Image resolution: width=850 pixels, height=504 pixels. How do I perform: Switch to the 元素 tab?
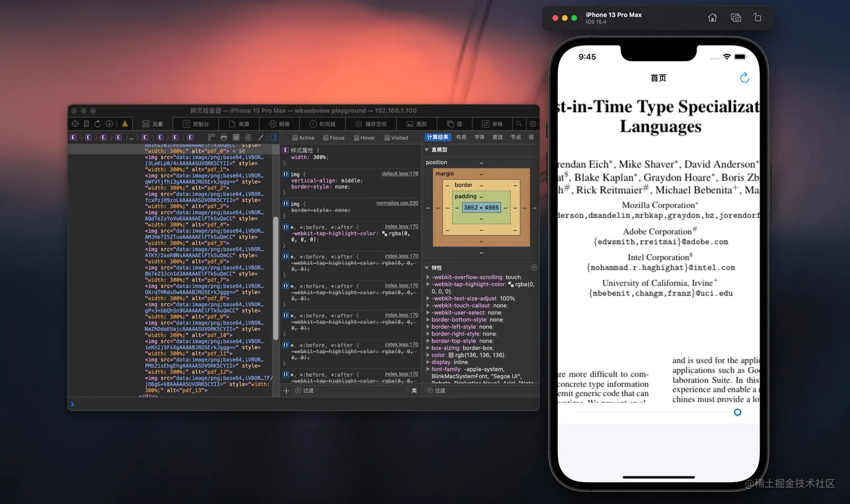point(152,124)
